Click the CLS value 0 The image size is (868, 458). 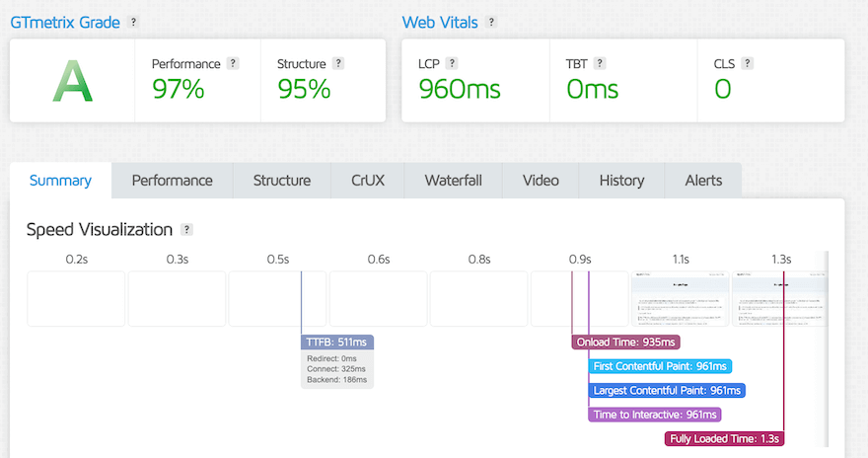(722, 89)
